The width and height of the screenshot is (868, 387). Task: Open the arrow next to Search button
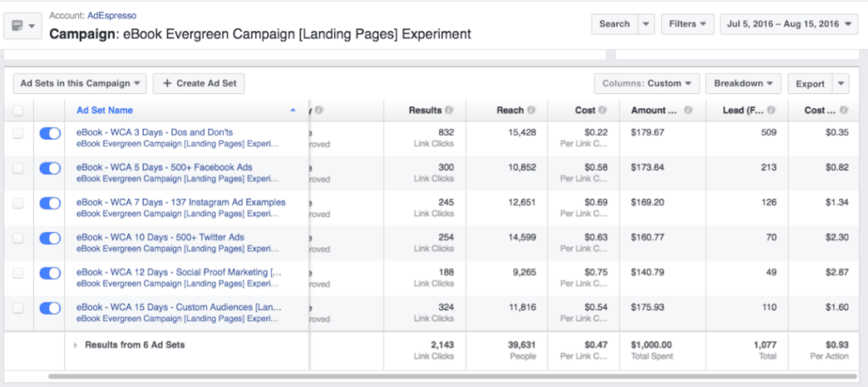646,24
